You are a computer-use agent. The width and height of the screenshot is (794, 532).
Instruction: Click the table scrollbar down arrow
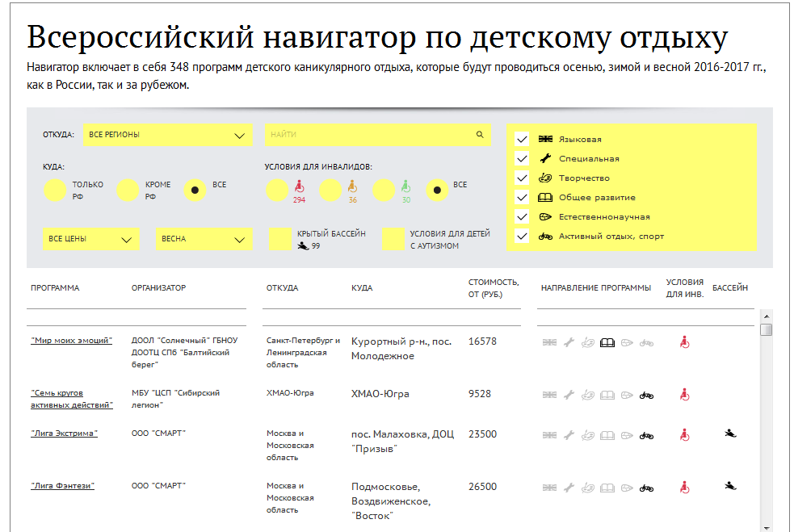[x=767, y=527]
